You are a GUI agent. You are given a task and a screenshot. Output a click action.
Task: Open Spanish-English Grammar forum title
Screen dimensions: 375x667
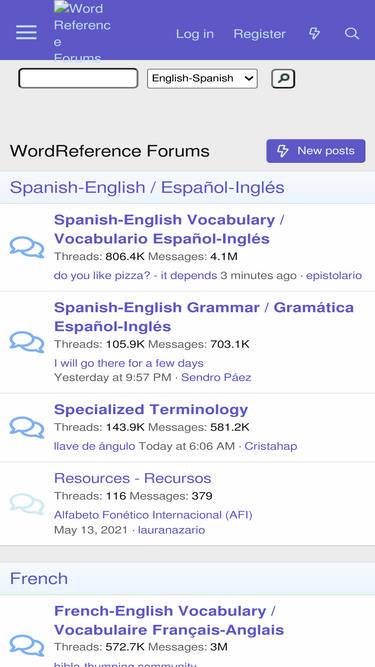tap(204, 317)
